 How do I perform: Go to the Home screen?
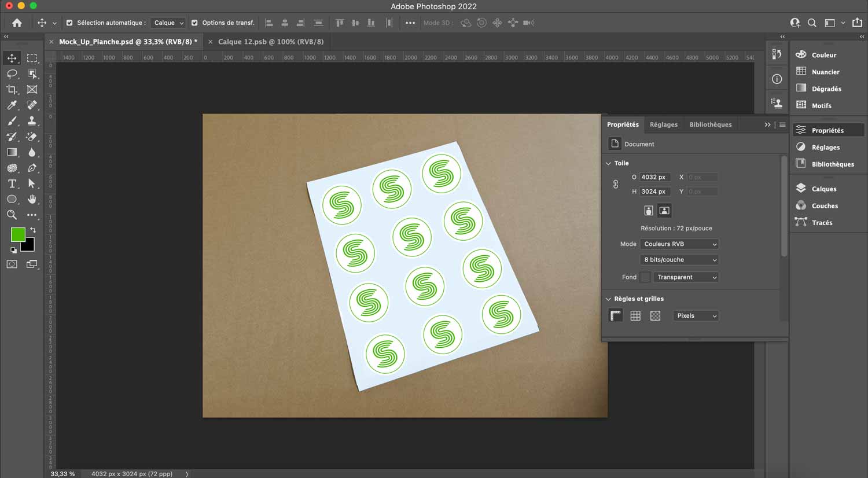(x=17, y=23)
